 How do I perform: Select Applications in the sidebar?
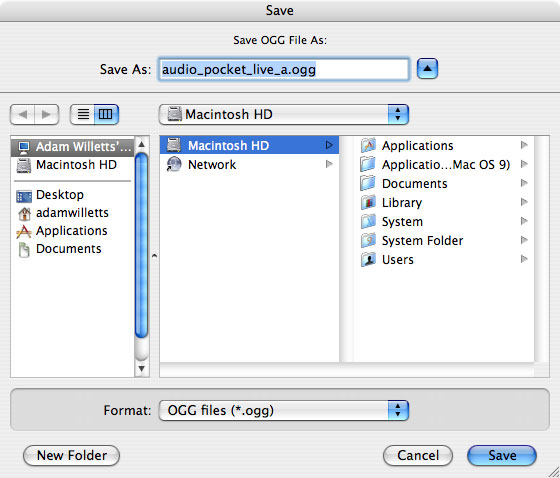click(x=72, y=231)
